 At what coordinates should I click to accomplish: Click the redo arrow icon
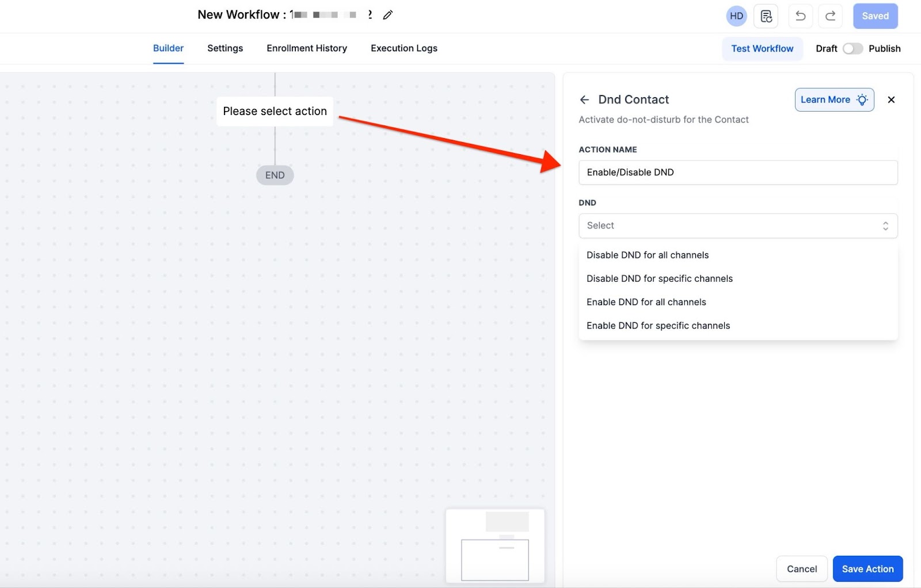pos(830,16)
